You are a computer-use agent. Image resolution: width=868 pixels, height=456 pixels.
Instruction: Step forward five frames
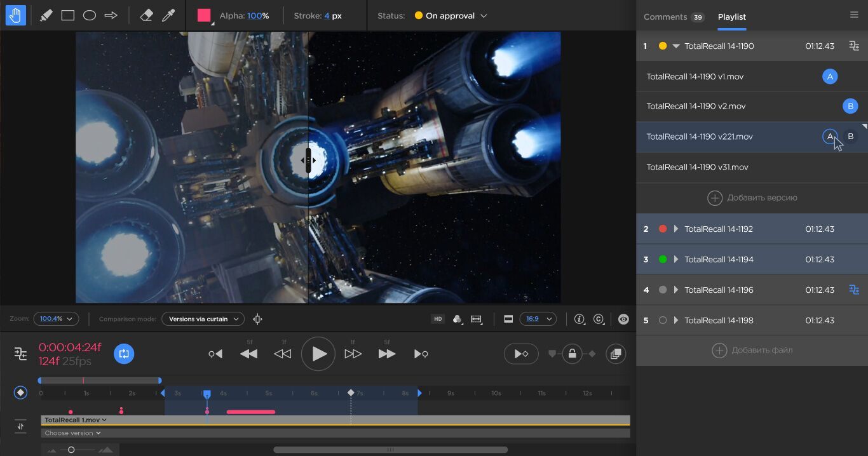386,354
